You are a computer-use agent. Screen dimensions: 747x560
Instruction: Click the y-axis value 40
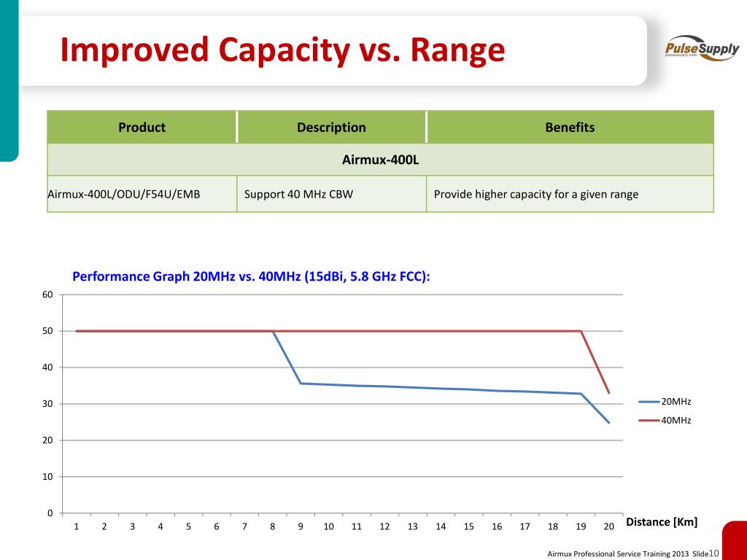[47, 367]
